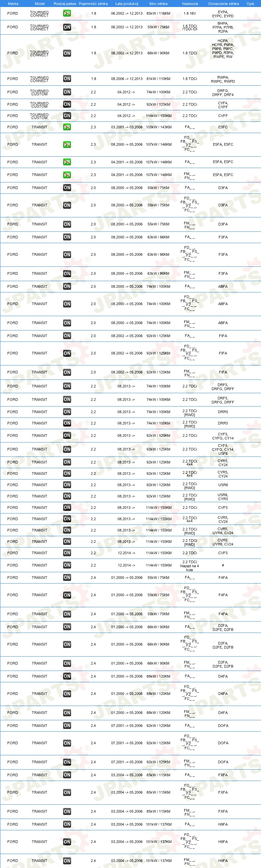This screenshot has height=868, width=261.
Task: Click ON icon in Tourneo Connect 66kW/90KM row
Action: click(67, 53)
